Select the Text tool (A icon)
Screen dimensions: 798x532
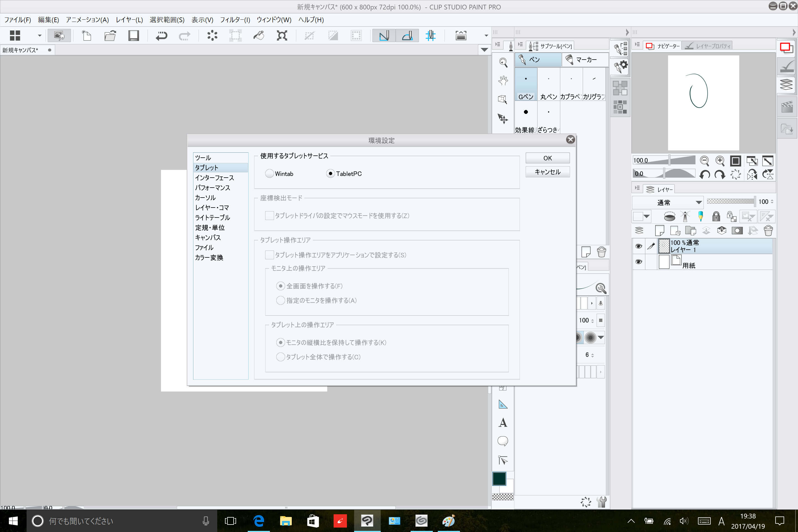[x=503, y=423]
